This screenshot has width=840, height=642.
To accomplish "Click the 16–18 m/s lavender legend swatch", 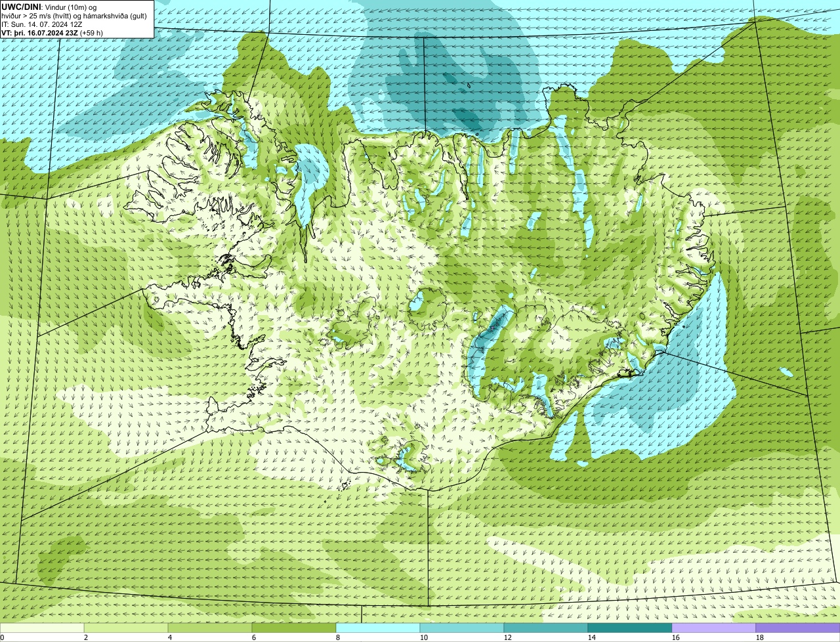I will pos(714,628).
